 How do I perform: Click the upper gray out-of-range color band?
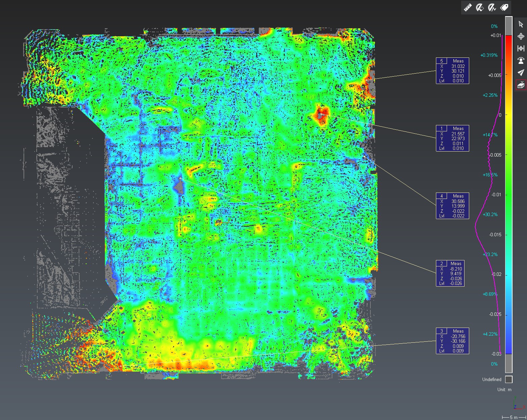509,26
